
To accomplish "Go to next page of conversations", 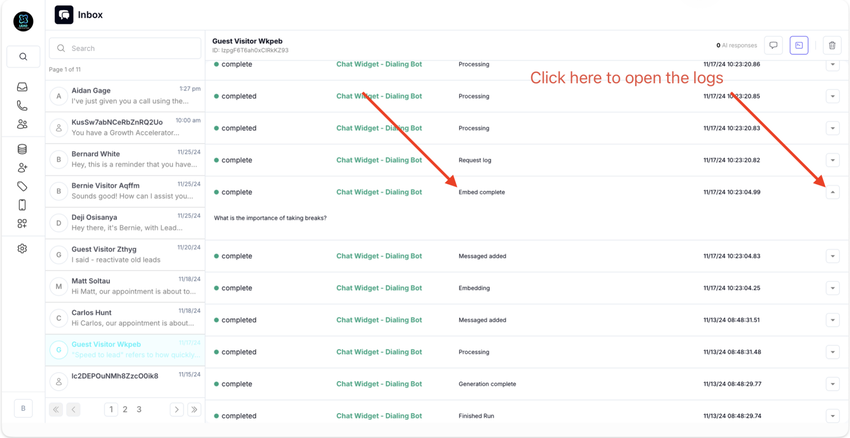I will pos(177,409).
